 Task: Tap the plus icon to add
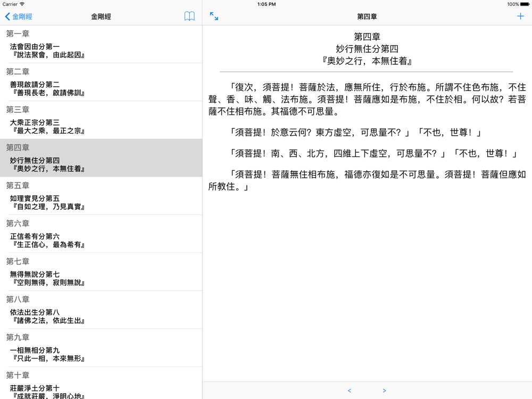point(520,16)
